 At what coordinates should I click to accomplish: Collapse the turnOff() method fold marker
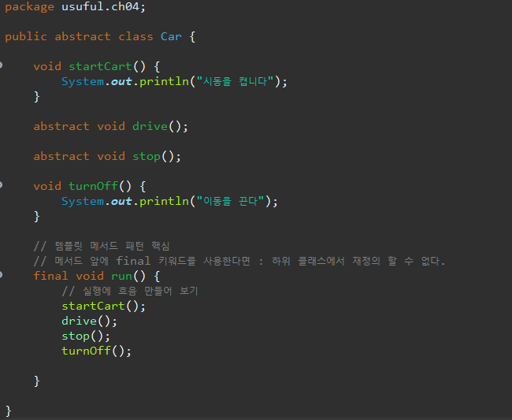[1, 185]
